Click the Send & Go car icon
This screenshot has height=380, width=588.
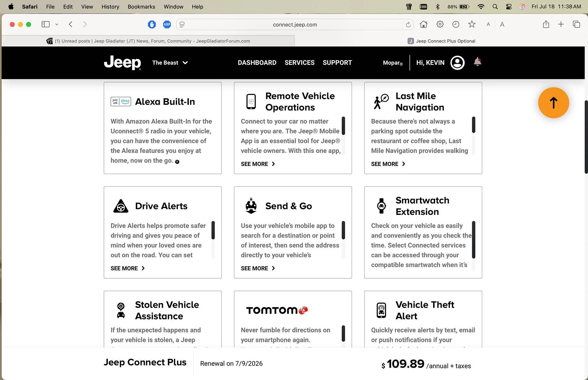[251, 206]
